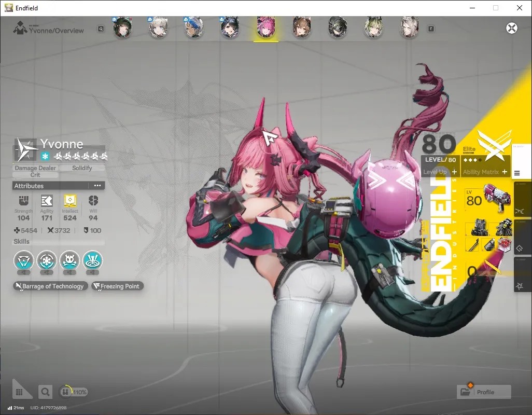Viewport: 532px width, 415px height.
Task: Open the Barrage of Technology talent
Action: (50, 286)
